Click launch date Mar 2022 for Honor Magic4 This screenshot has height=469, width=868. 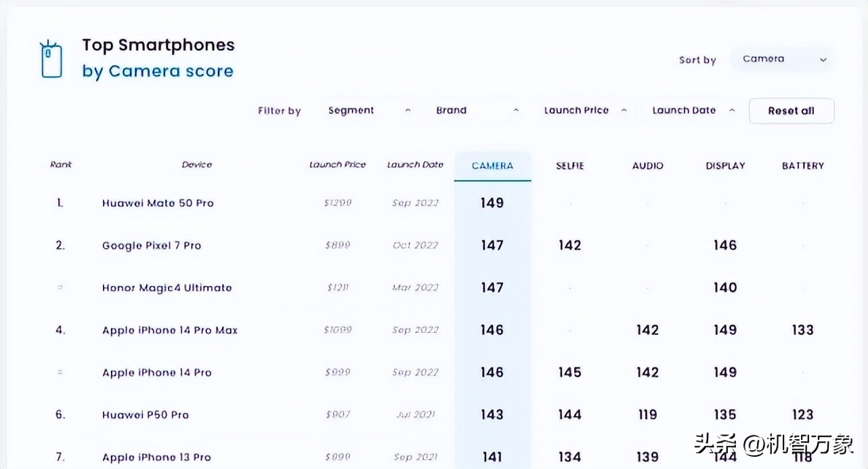point(415,288)
